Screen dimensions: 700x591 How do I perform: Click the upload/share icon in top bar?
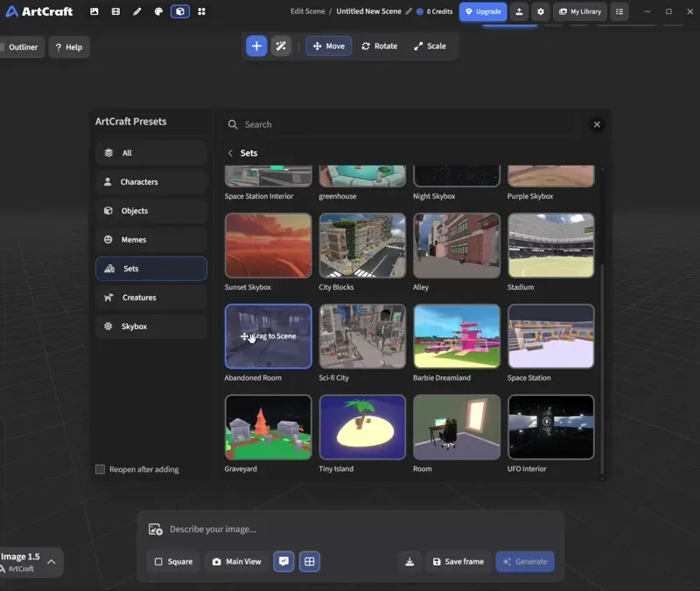click(x=519, y=11)
